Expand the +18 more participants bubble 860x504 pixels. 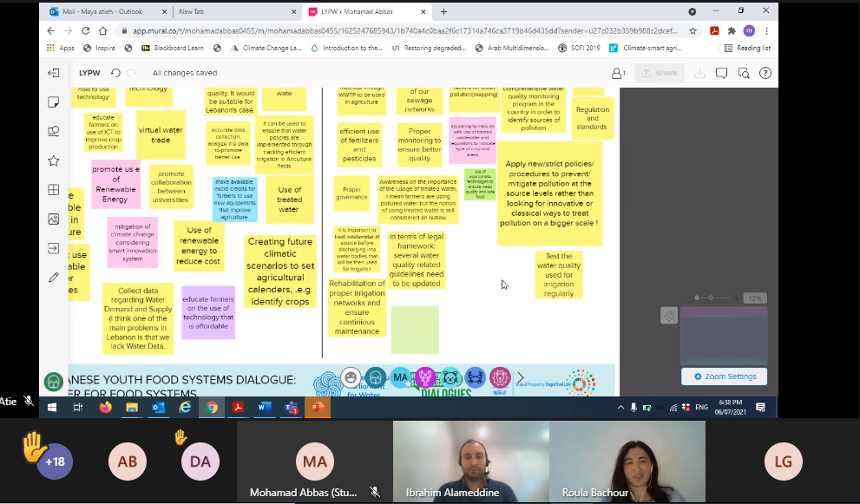pyautogui.click(x=55, y=461)
